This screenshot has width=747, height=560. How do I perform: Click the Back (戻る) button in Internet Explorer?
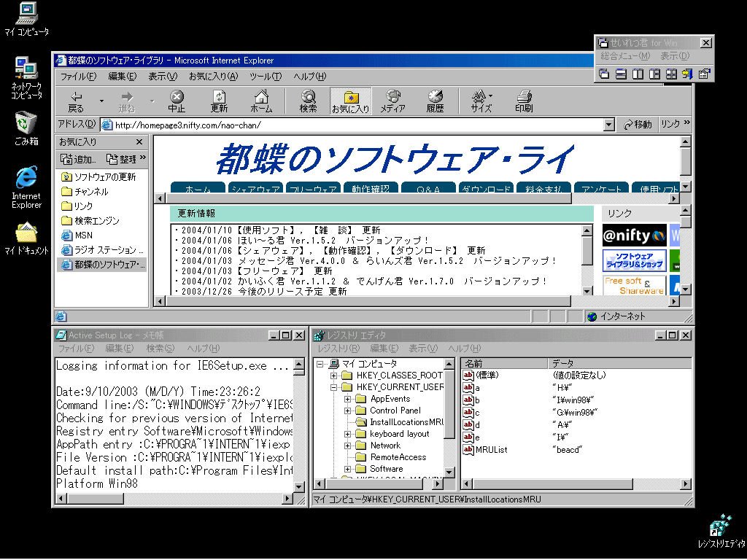(76, 101)
